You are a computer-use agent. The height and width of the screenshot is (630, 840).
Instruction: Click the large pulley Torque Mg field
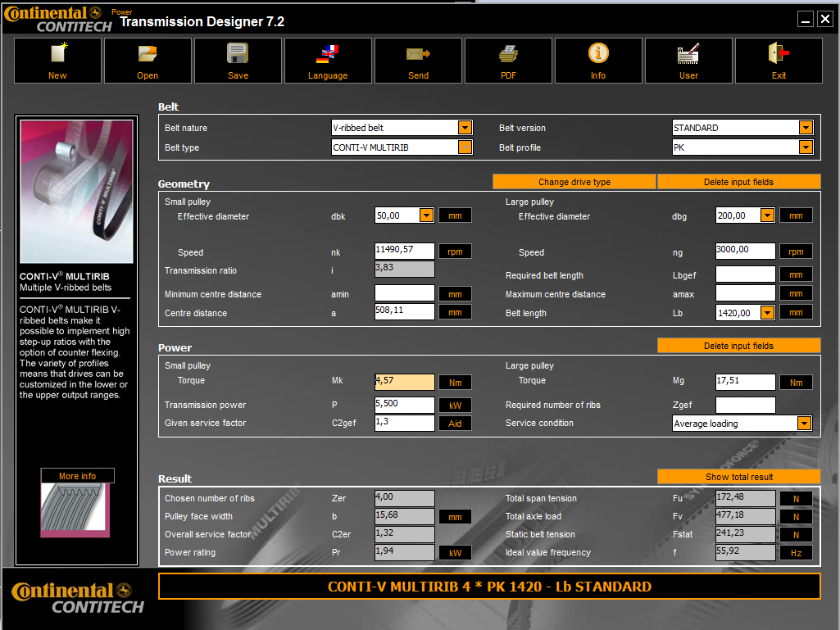pos(745,382)
